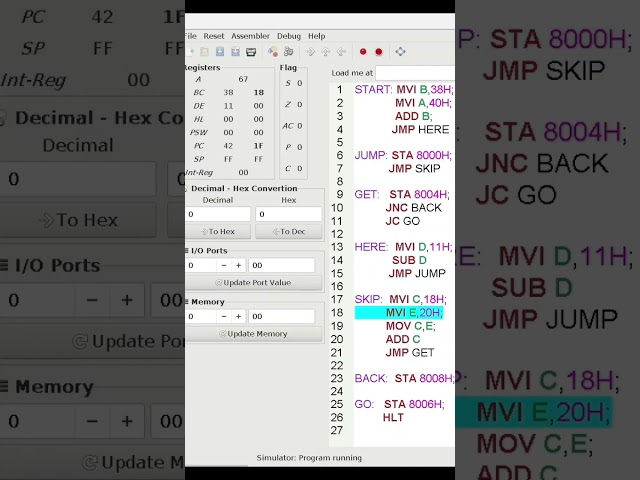Screen dimensions: 640x480
Task: Click the PC register row label
Action: click(199, 146)
